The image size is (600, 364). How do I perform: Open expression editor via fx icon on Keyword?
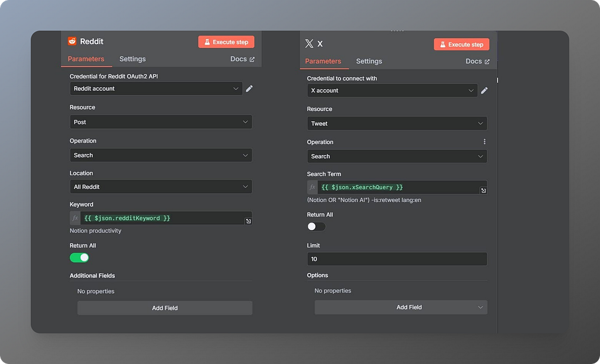coord(74,218)
